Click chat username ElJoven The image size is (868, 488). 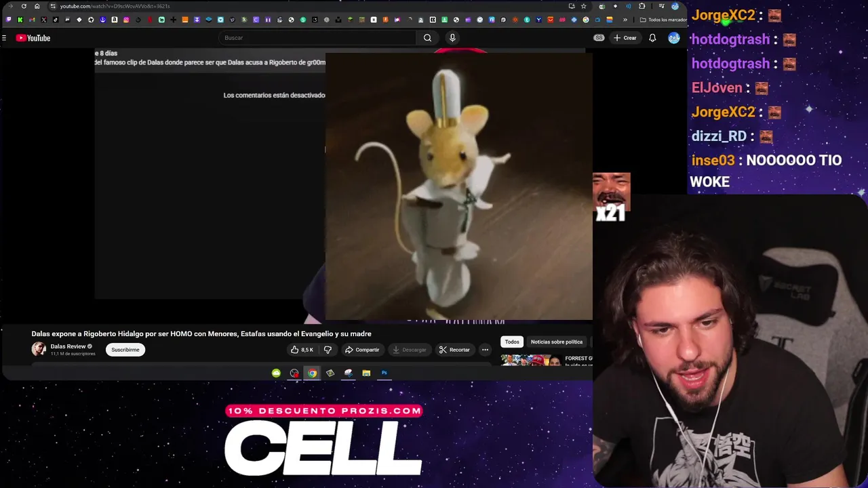click(717, 88)
